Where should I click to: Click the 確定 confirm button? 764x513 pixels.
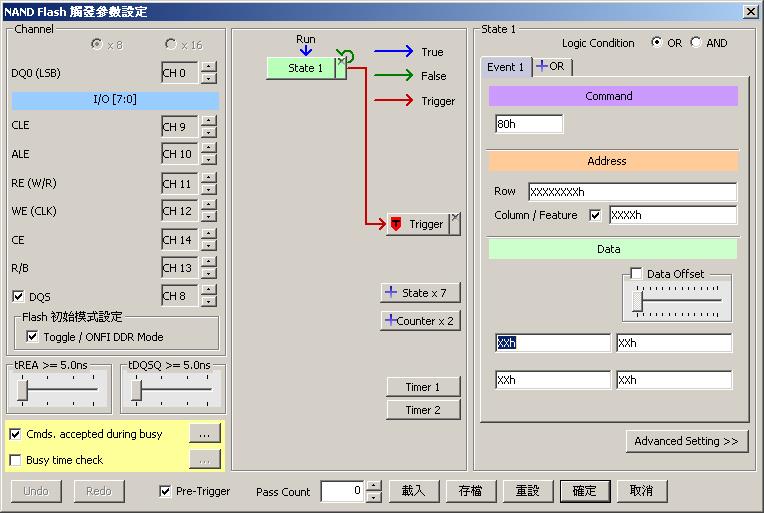pos(584,491)
